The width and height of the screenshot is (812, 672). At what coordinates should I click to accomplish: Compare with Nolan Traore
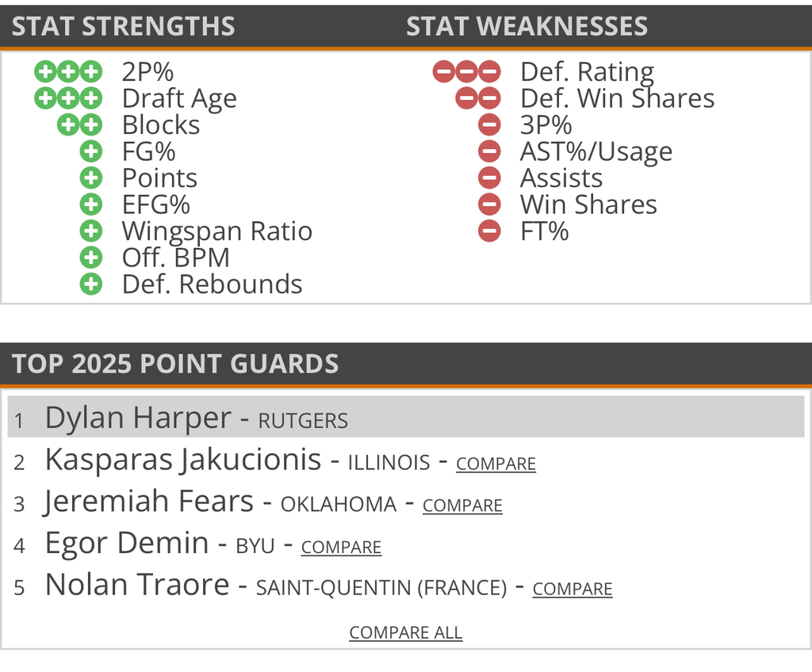click(x=573, y=590)
